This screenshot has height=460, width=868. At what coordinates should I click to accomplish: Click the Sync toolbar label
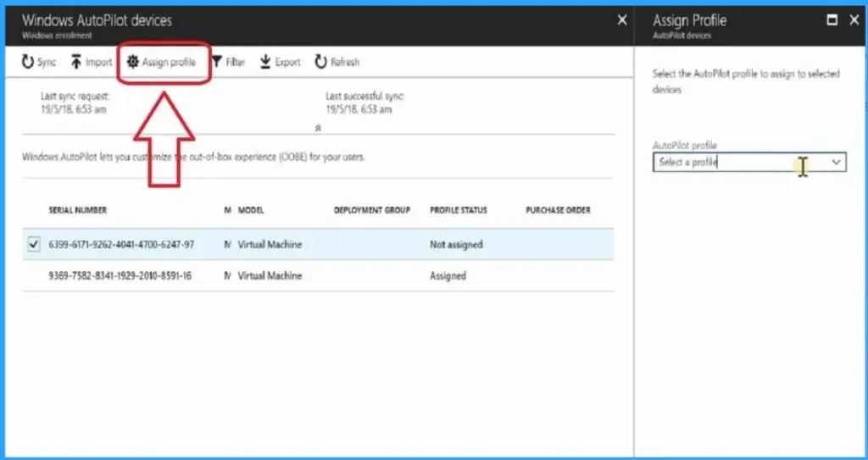(47, 63)
